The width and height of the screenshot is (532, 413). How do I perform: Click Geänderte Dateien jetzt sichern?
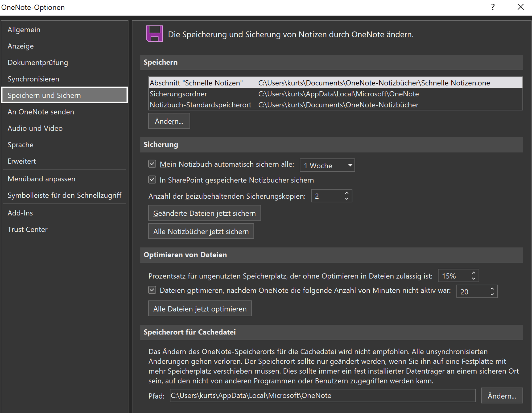coord(204,213)
